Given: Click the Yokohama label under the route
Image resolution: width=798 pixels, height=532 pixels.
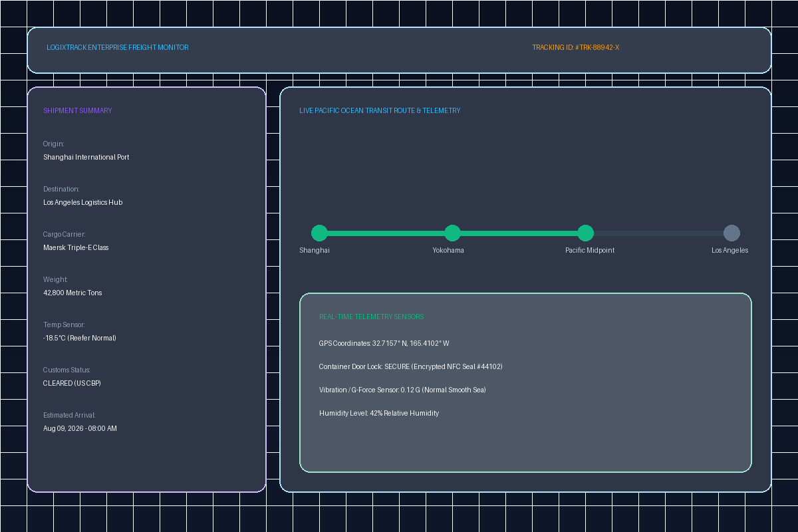Looking at the screenshot, I should coord(448,250).
